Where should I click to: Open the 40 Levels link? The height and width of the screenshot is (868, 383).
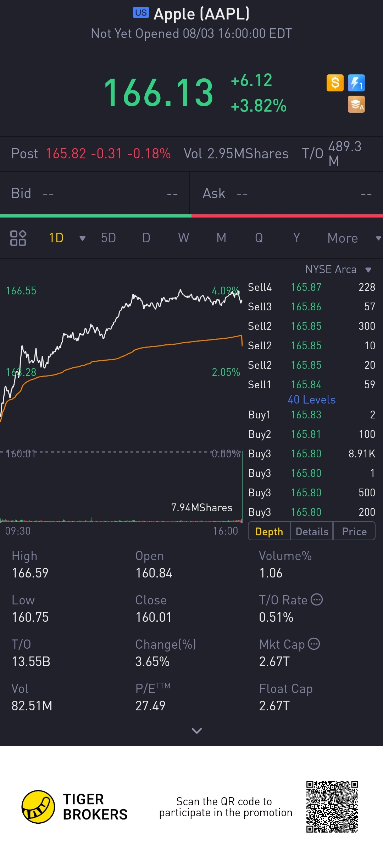coord(311,400)
